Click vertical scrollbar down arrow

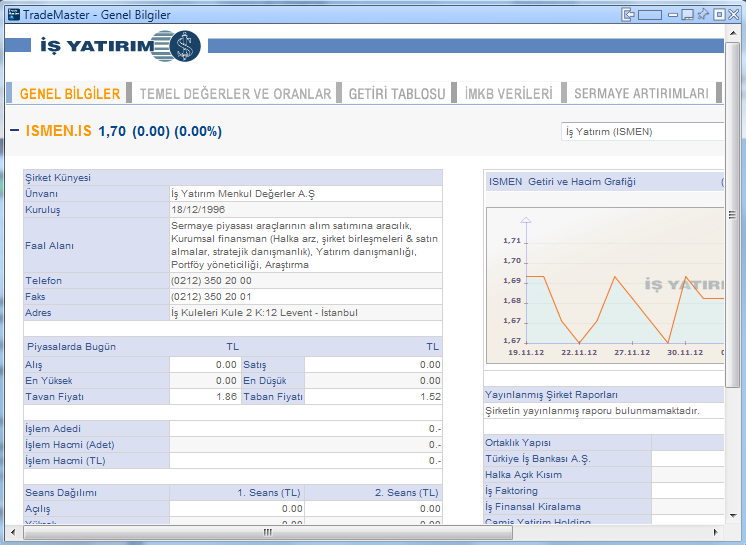pyautogui.click(x=733, y=516)
